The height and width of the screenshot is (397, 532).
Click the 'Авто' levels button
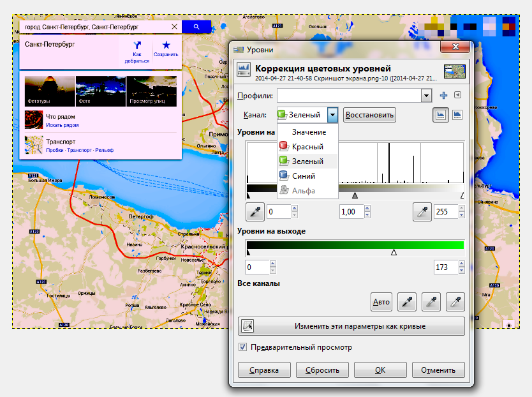tap(381, 301)
